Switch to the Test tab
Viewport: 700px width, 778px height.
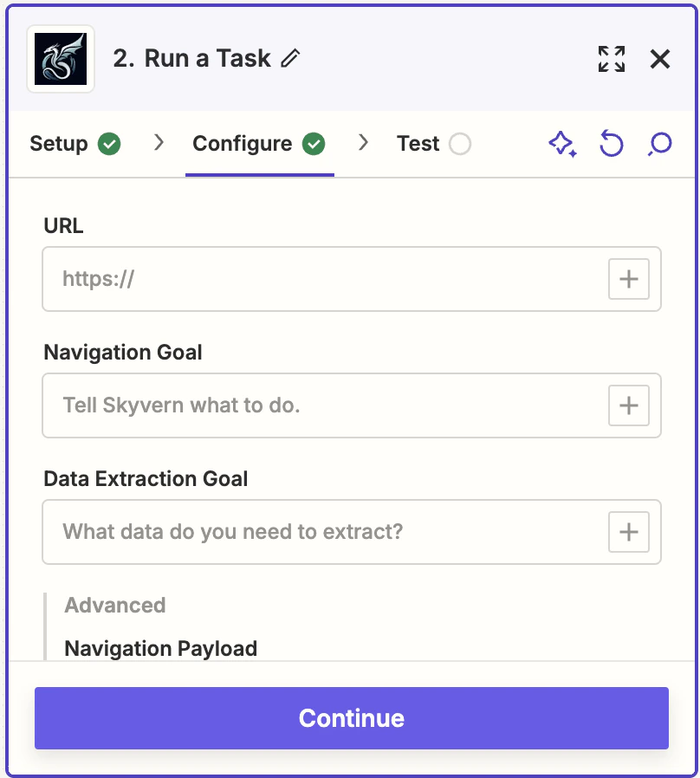click(x=418, y=144)
